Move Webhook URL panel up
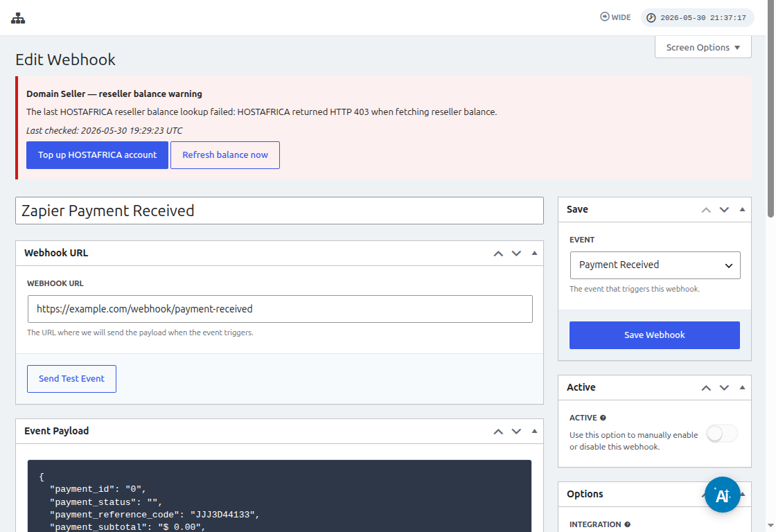776x532 pixels. (498, 254)
